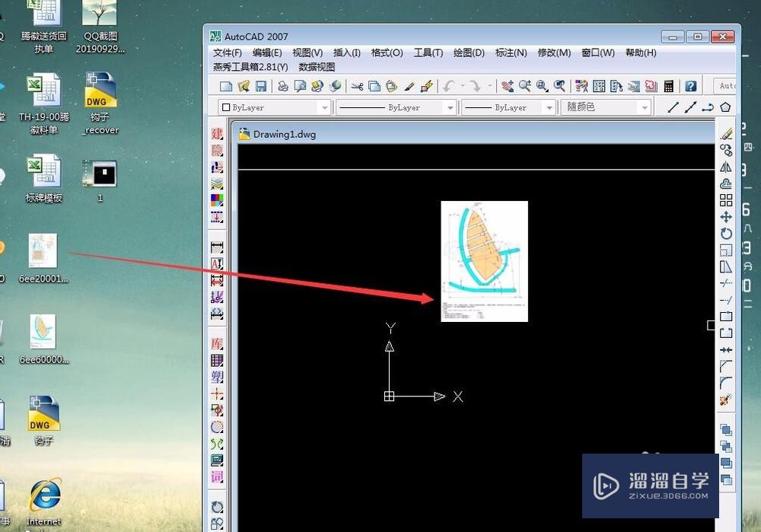Select the Move tool

pyautogui.click(x=726, y=216)
